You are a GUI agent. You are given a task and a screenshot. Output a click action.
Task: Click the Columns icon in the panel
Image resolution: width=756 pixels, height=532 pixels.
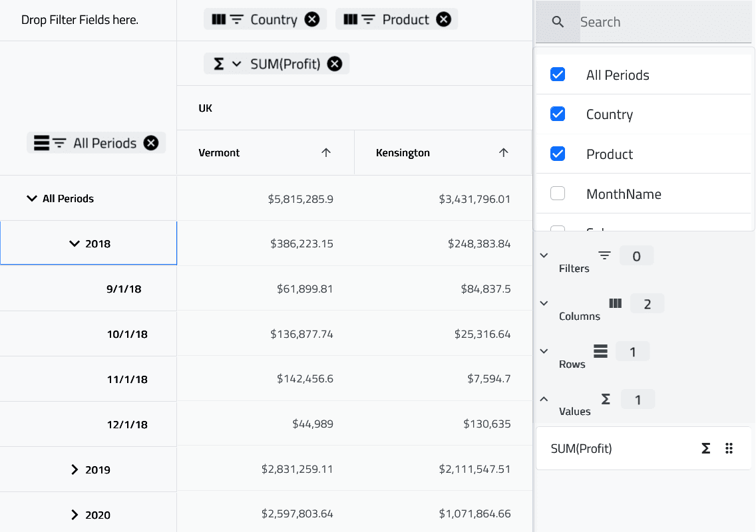point(615,303)
